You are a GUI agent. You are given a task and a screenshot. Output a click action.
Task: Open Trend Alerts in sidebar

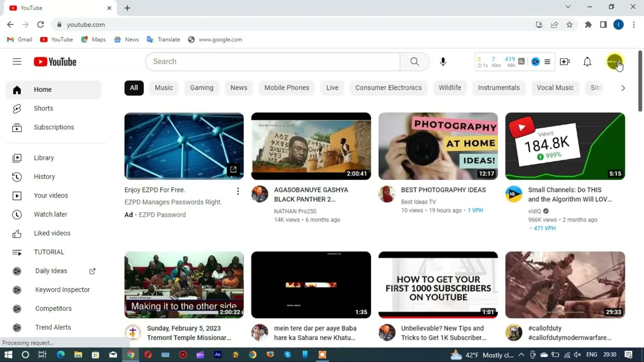coord(54,327)
